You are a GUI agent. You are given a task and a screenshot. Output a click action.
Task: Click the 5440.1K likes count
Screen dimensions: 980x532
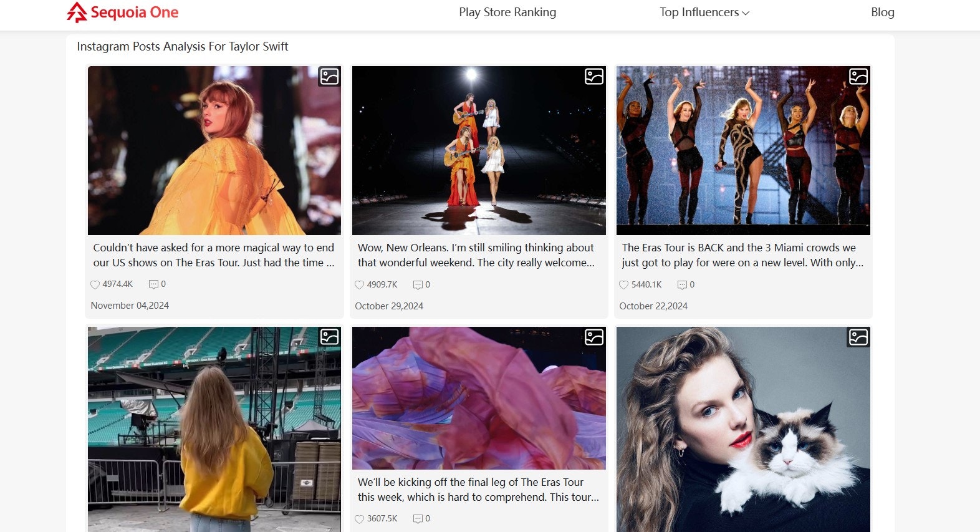(x=646, y=284)
